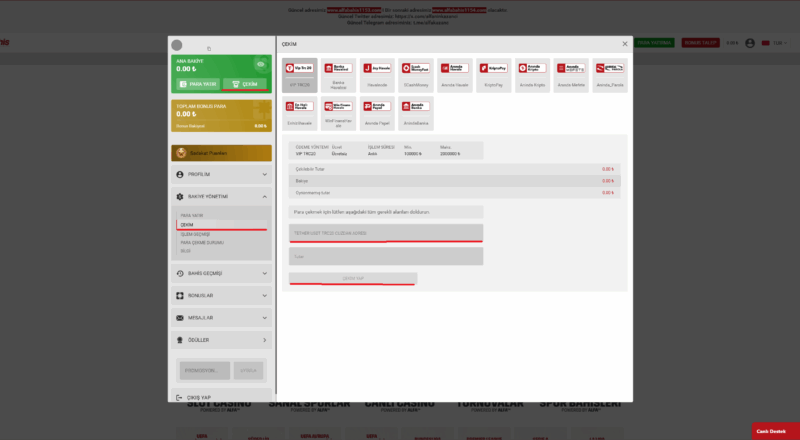Choose the Anında Havale method

click(455, 75)
